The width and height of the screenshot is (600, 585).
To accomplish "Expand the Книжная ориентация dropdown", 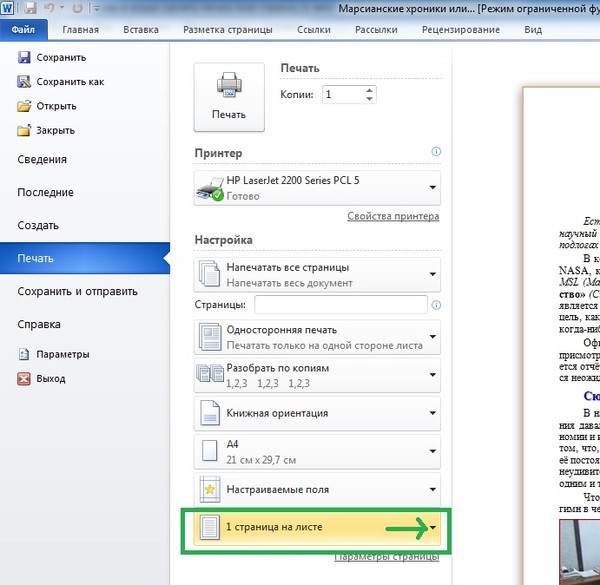I will click(x=317, y=413).
